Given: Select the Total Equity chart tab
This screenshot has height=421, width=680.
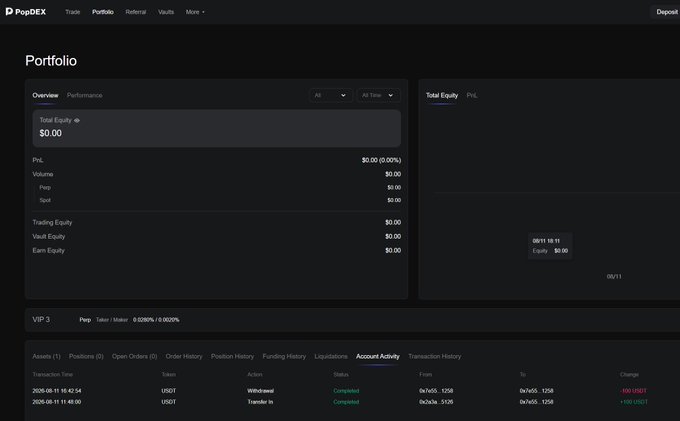Looking at the screenshot, I should point(441,95).
